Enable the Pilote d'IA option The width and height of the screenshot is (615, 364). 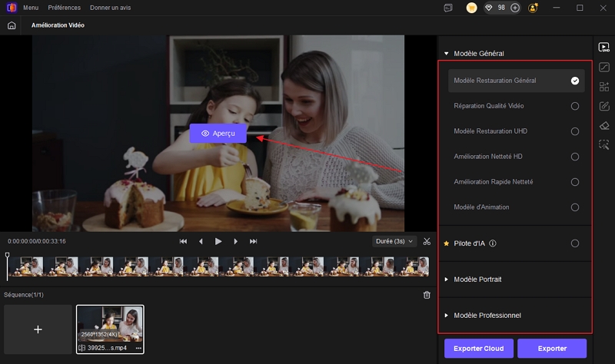574,243
